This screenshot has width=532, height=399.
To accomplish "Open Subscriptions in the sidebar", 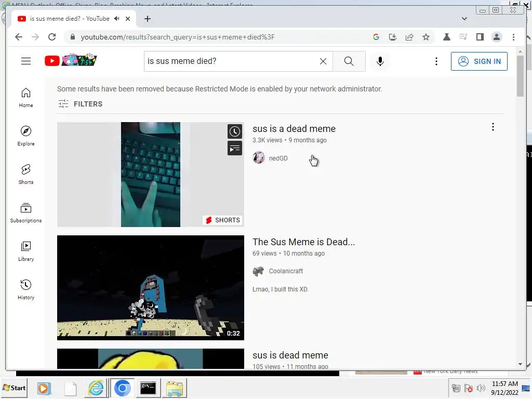I will pos(26,212).
